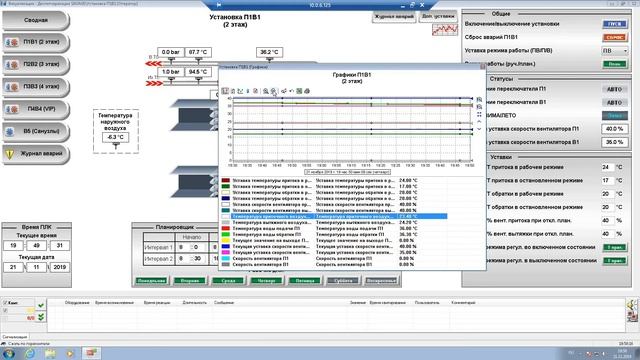Click cyan swatch for Скорость вентилятора П1
Image resolution: width=640 pixels, height=360 pixels.
[x=225, y=259]
